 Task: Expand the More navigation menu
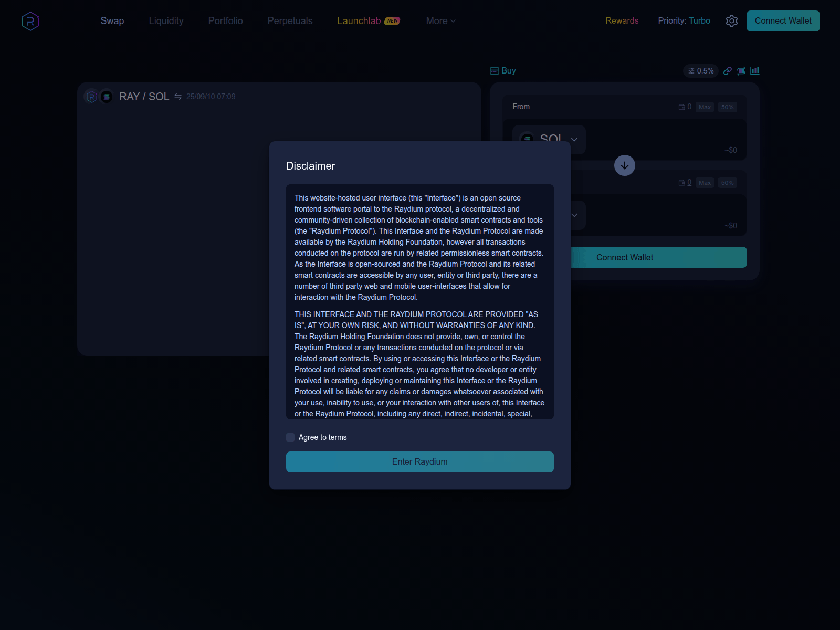pyautogui.click(x=440, y=21)
